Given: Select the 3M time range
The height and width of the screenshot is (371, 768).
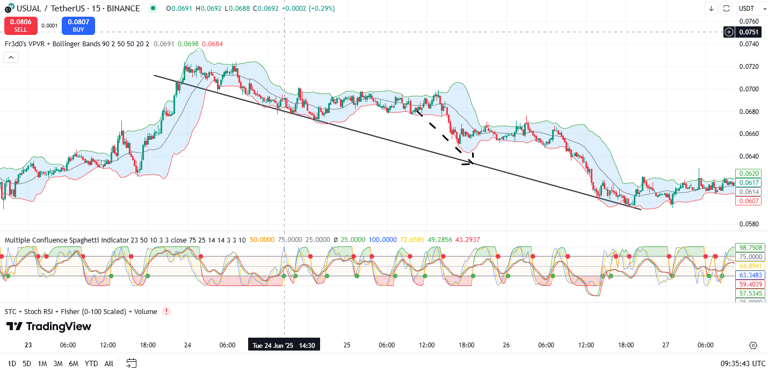Looking at the screenshot, I should point(58,364).
